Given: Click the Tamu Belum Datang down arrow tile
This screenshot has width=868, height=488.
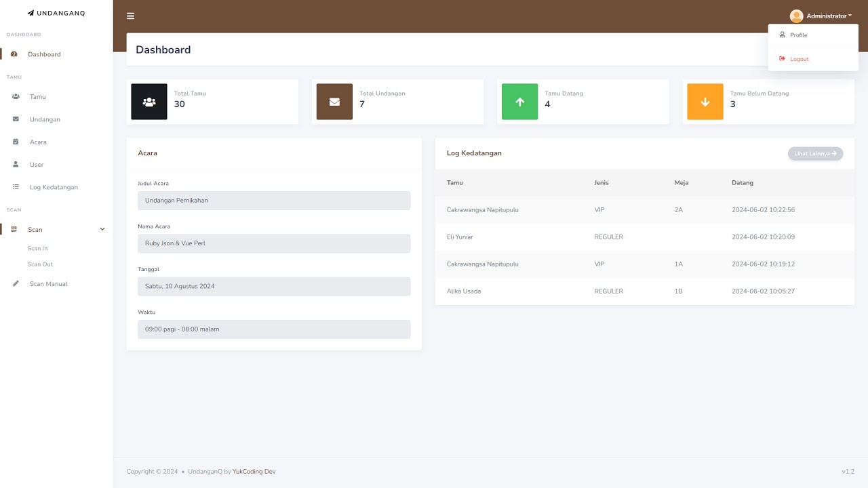Looking at the screenshot, I should pyautogui.click(x=705, y=102).
